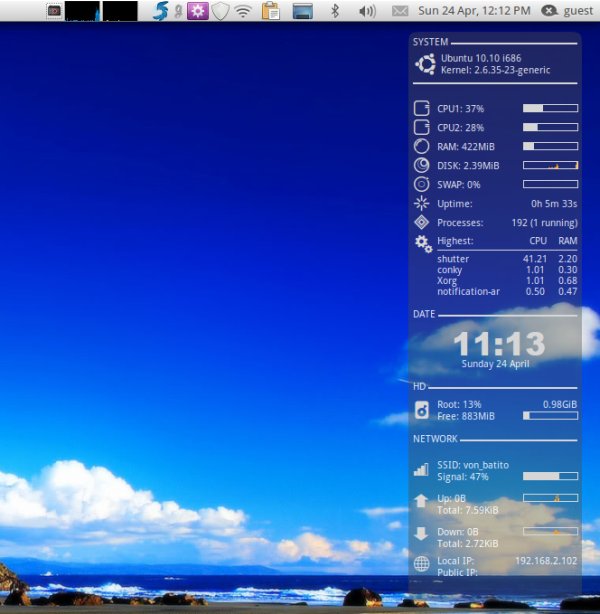600x614 pixels.
Task: Open the wireless network menu in panel
Action: (x=243, y=11)
